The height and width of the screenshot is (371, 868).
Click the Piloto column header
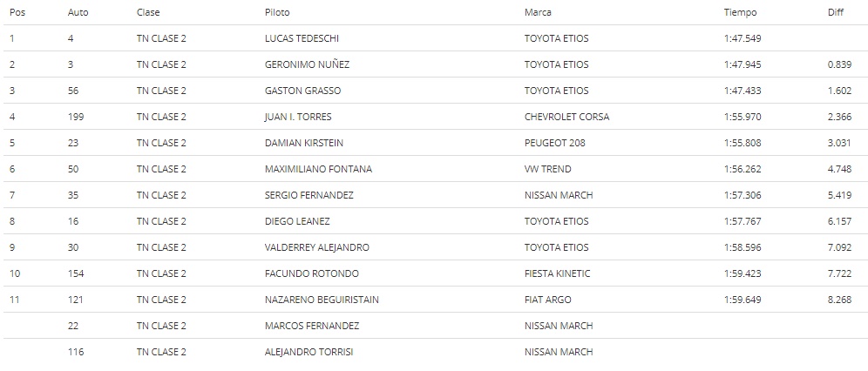277,12
